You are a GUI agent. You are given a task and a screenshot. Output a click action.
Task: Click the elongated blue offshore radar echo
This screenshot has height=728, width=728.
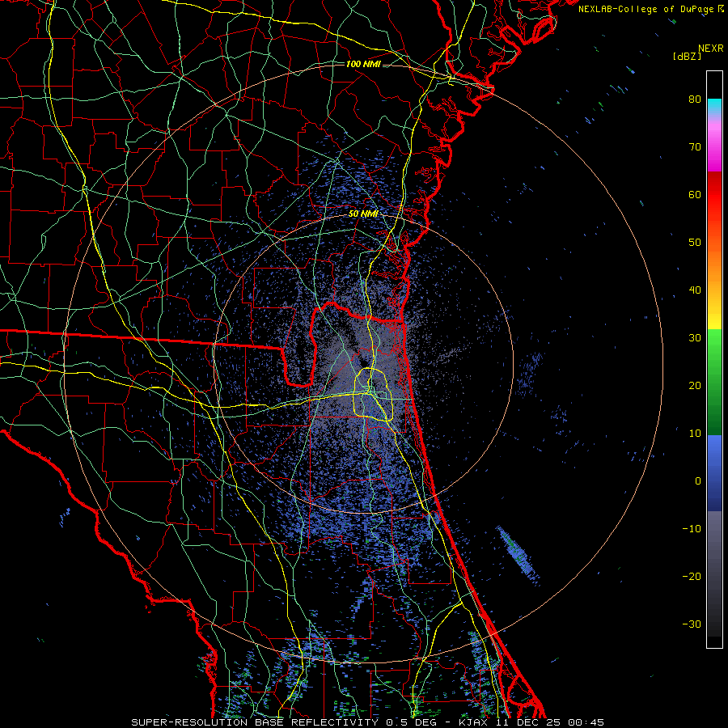517,554
